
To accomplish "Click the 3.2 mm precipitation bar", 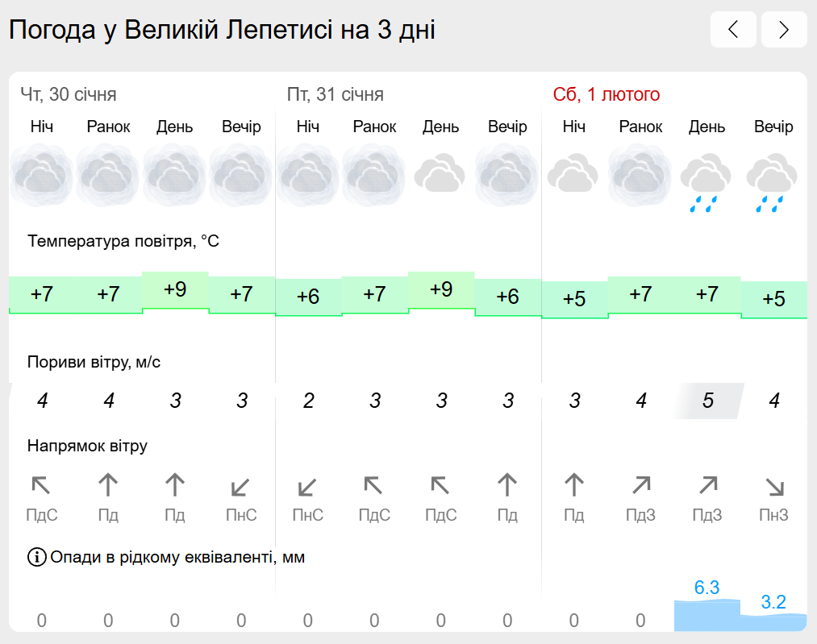I will click(x=773, y=623).
